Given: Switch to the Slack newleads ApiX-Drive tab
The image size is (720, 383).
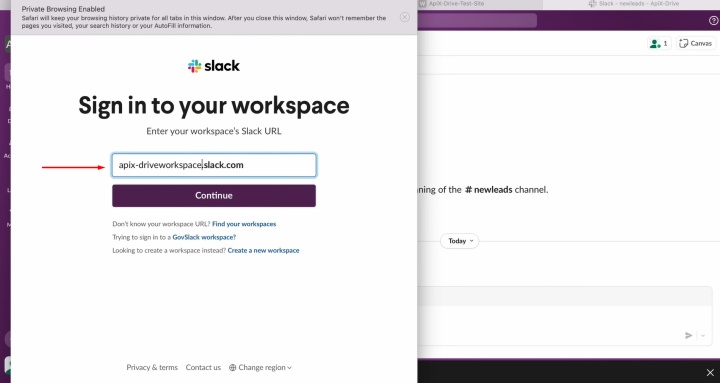Looking at the screenshot, I should coord(633,4).
